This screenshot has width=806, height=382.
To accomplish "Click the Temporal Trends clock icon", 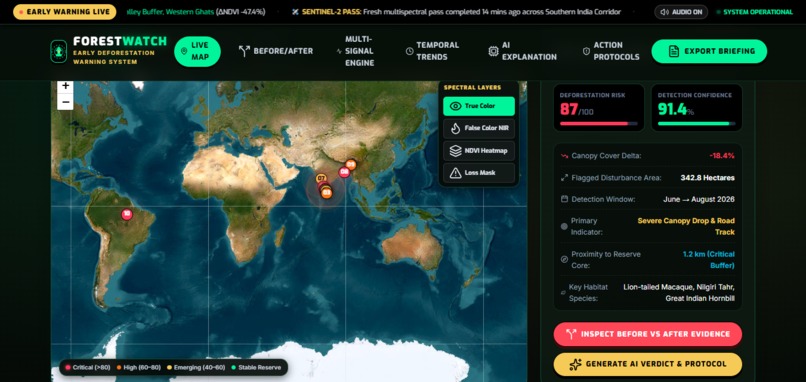I will pyautogui.click(x=410, y=51).
